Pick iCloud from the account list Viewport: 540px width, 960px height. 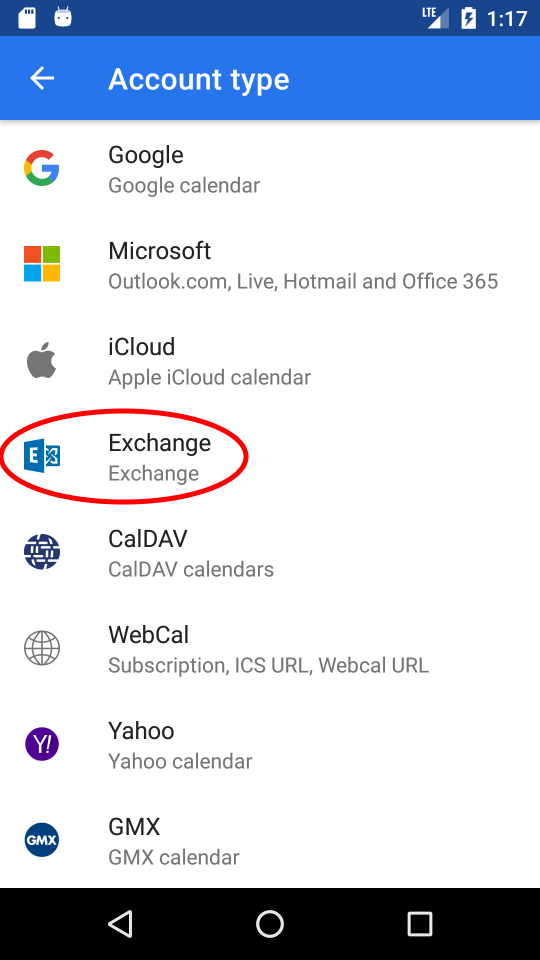click(x=270, y=360)
